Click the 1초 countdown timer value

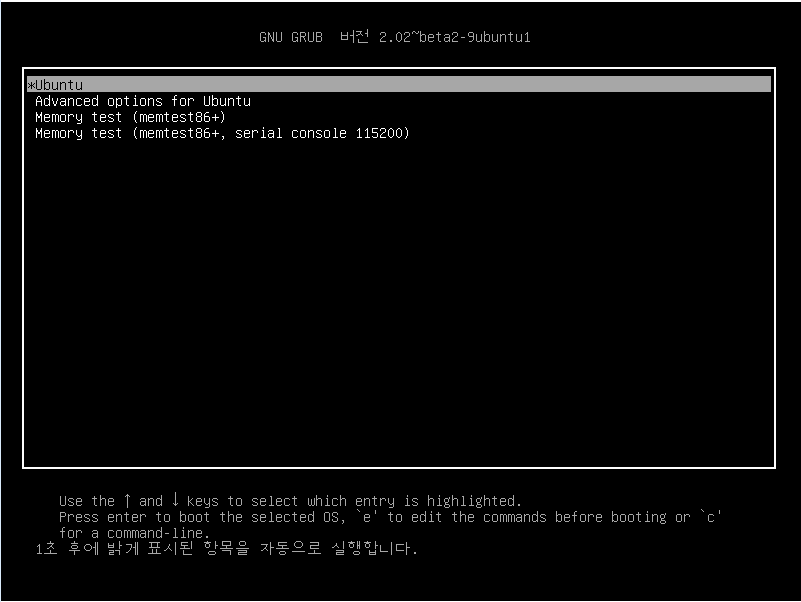coord(46,548)
